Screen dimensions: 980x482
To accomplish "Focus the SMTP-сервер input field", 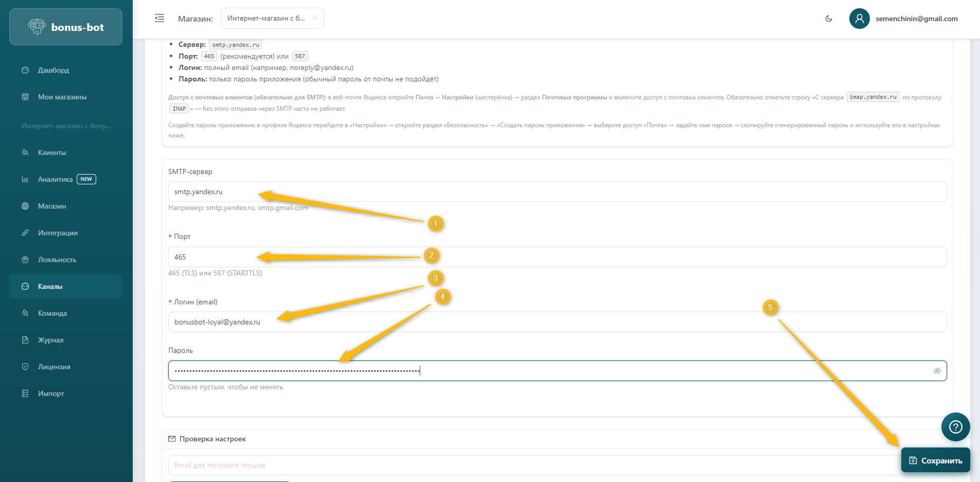I will (557, 192).
